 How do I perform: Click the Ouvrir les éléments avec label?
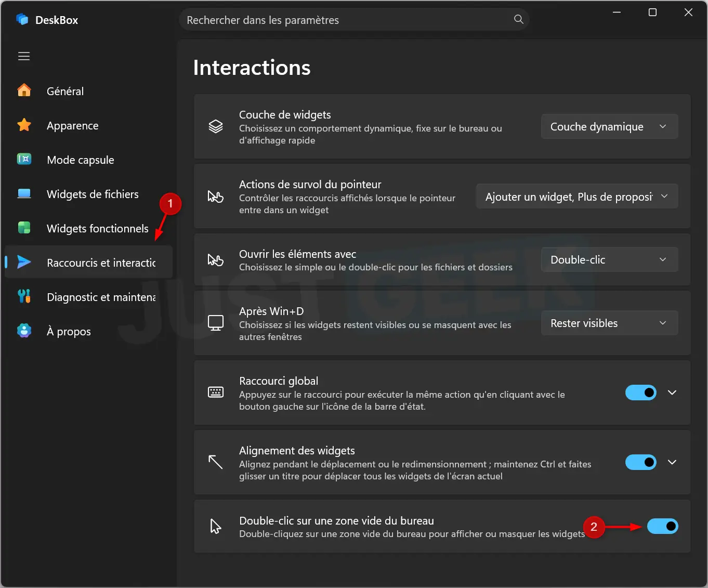298,254
